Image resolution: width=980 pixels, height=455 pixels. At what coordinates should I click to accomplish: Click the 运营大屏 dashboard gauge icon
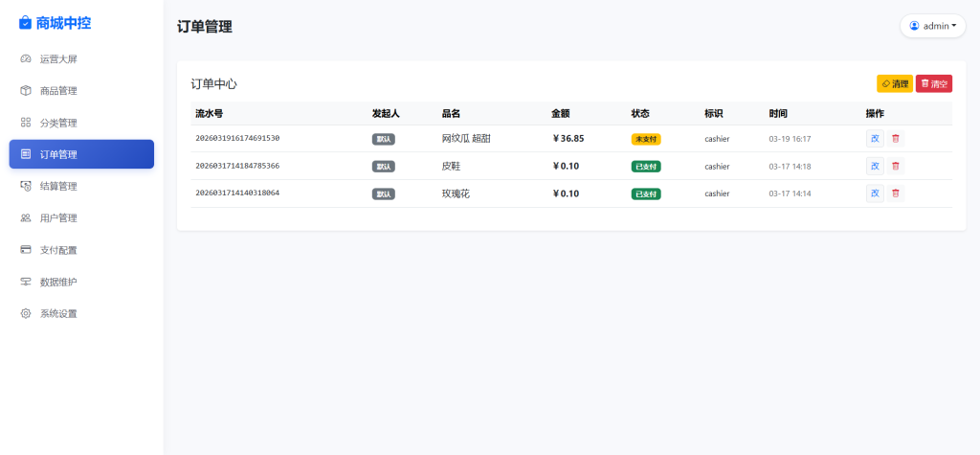pos(26,58)
